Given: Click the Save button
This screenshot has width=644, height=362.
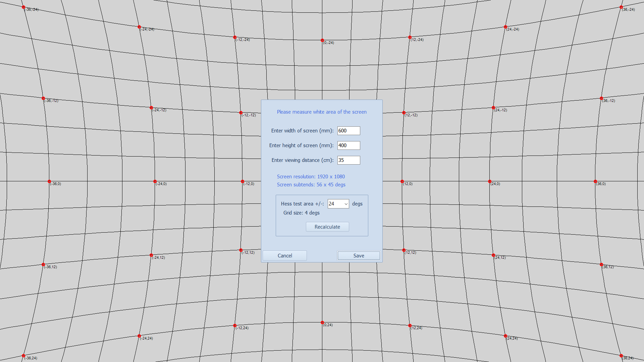Looking at the screenshot, I should [359, 256].
